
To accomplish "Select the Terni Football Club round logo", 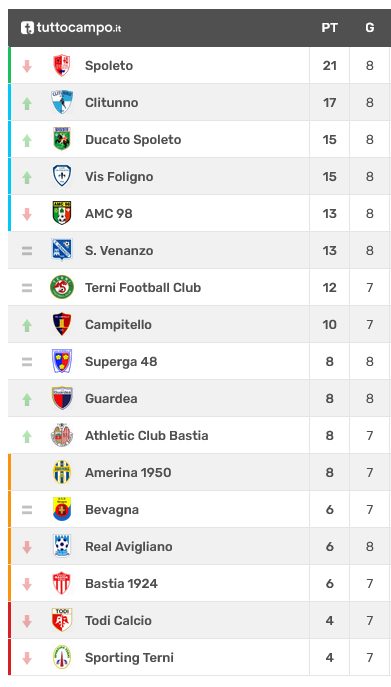I will 62,287.
